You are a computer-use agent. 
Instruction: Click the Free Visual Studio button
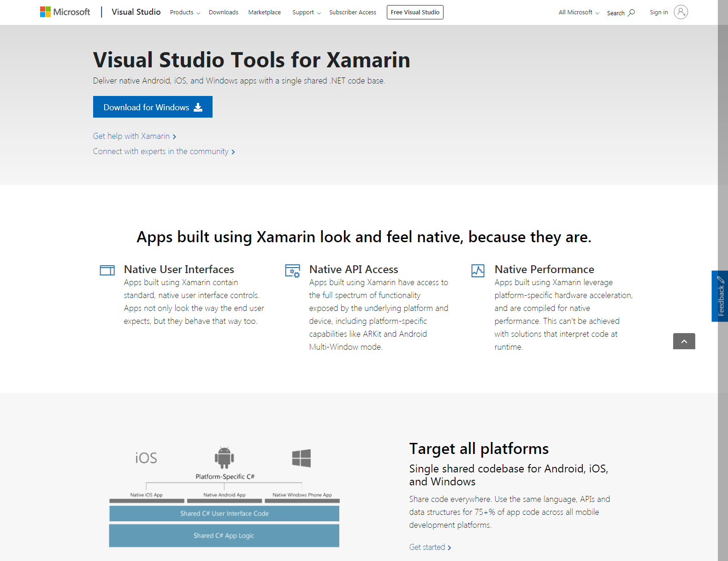coord(415,12)
